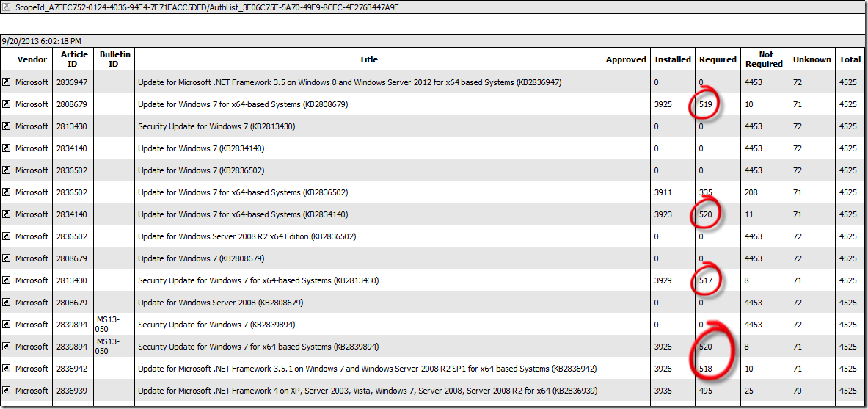Open the row icon for Windows Server 2008 R2 x64 Edition update

click(x=7, y=236)
